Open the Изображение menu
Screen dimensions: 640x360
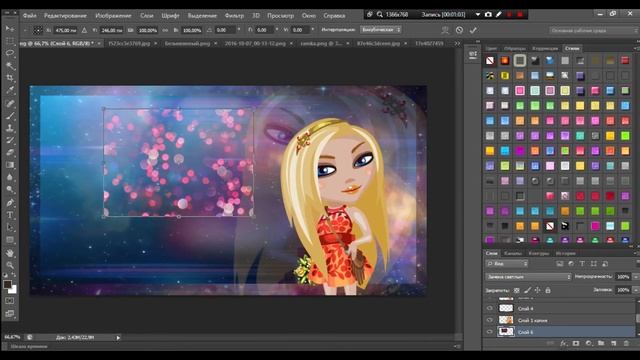click(x=113, y=16)
